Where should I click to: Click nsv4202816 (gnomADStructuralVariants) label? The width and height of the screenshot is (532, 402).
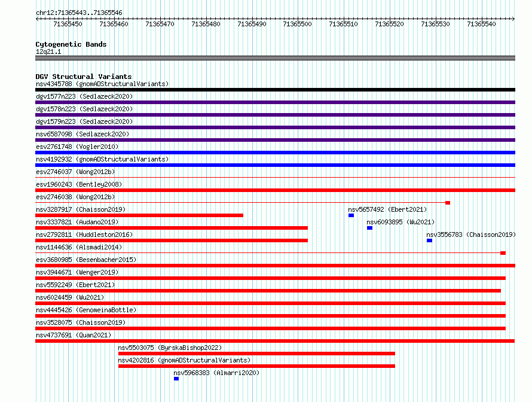(x=184, y=360)
